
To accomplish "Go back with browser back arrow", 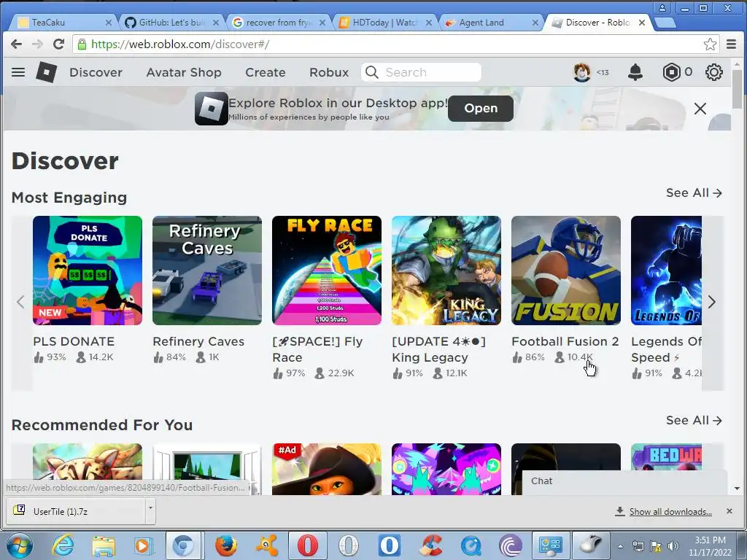I will (x=16, y=44).
